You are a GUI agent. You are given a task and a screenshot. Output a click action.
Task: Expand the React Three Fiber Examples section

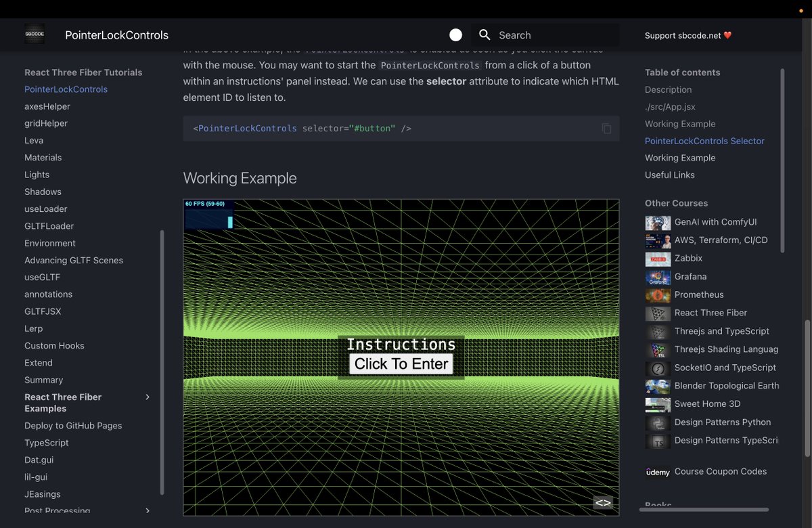[148, 397]
